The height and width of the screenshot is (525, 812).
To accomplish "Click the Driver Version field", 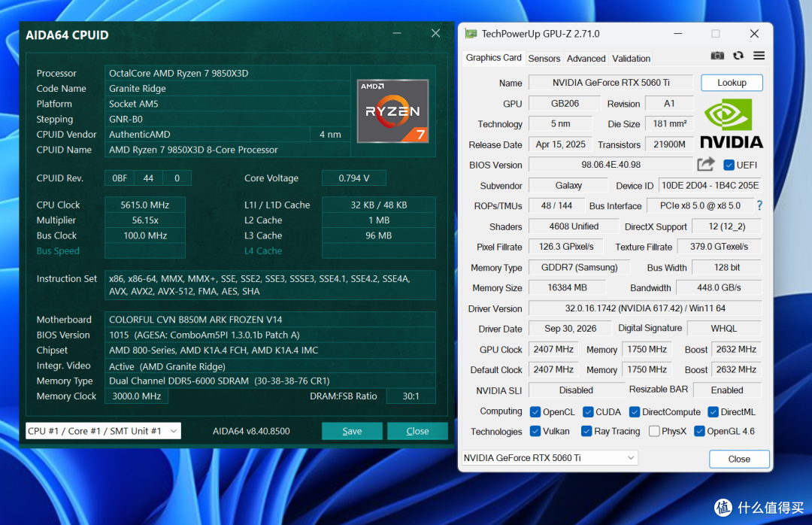I will click(x=645, y=308).
